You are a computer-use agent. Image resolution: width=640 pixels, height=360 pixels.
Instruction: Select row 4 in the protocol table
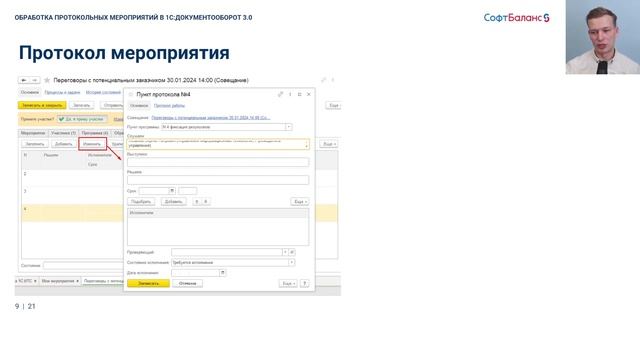[x=72, y=213]
